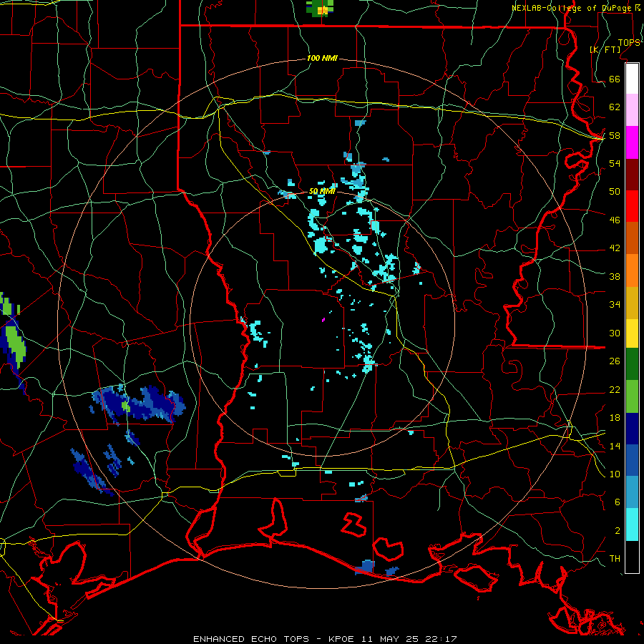Image resolution: width=644 pixels, height=644 pixels.
Task: Click the 66 value on the scale
Action: [615, 79]
